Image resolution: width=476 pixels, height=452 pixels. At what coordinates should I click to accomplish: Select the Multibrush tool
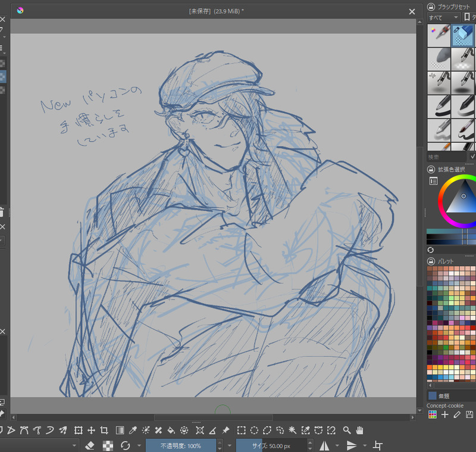coord(63,430)
